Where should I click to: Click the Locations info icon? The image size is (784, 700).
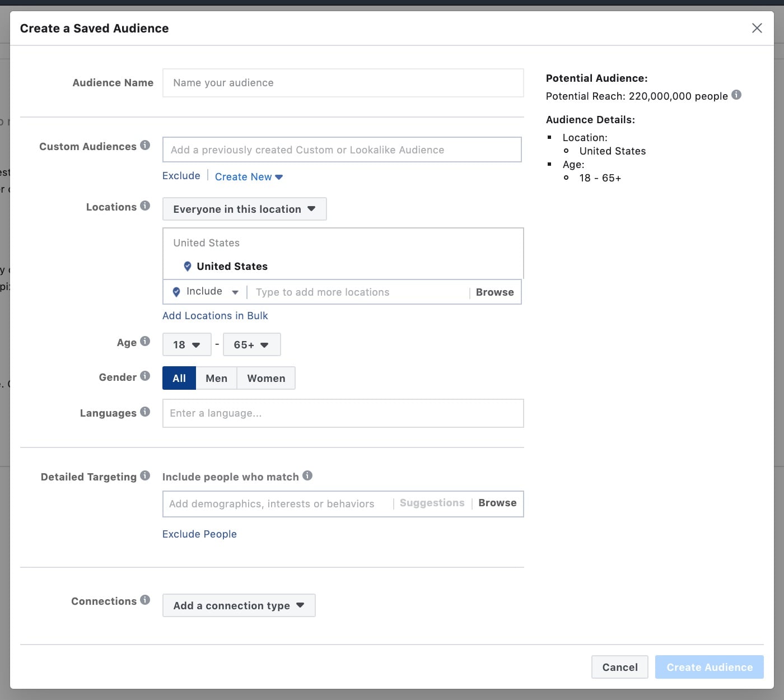[145, 206]
